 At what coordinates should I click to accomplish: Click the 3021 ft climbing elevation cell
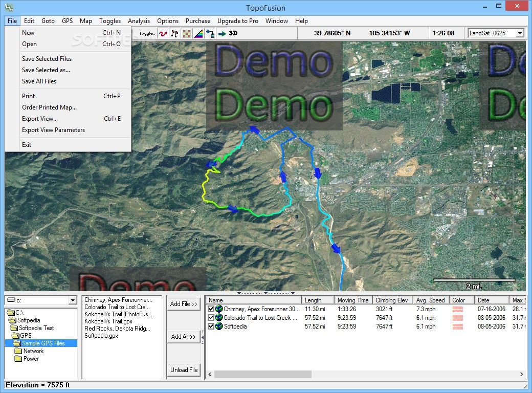click(x=384, y=309)
